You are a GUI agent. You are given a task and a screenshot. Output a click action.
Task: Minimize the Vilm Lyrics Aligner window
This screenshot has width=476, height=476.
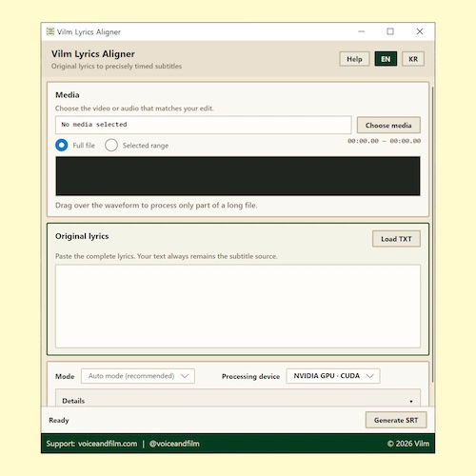coord(361,31)
